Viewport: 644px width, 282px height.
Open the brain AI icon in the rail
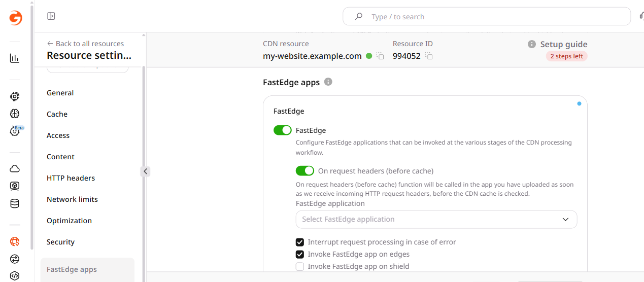tap(15, 114)
